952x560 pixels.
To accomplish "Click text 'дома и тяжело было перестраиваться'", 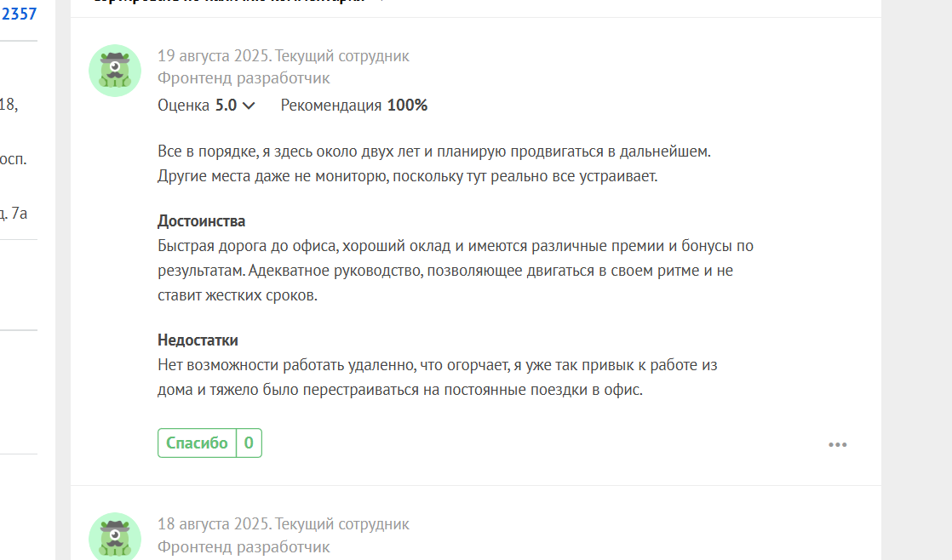I will click(x=289, y=390).
